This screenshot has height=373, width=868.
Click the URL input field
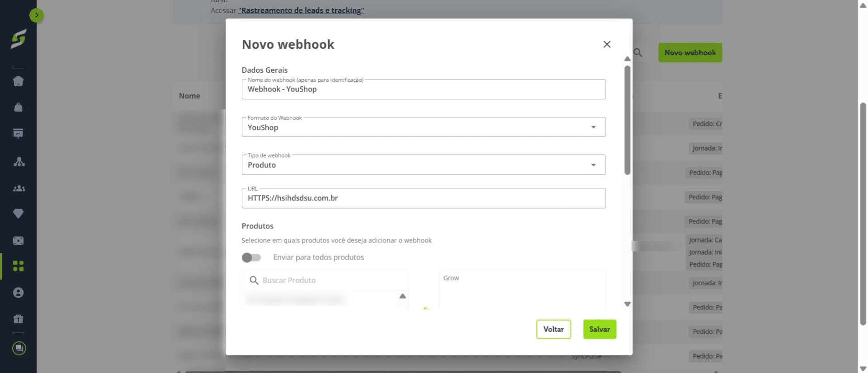pyautogui.click(x=424, y=198)
